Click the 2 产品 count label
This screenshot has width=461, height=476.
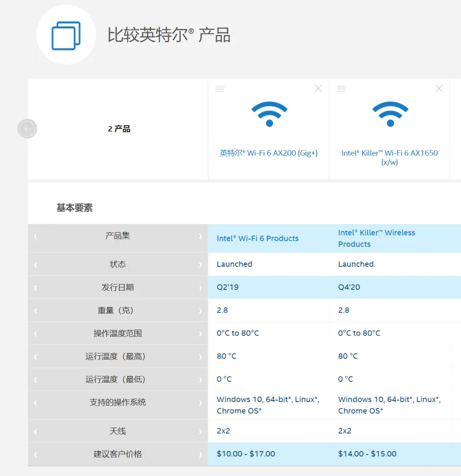point(119,129)
